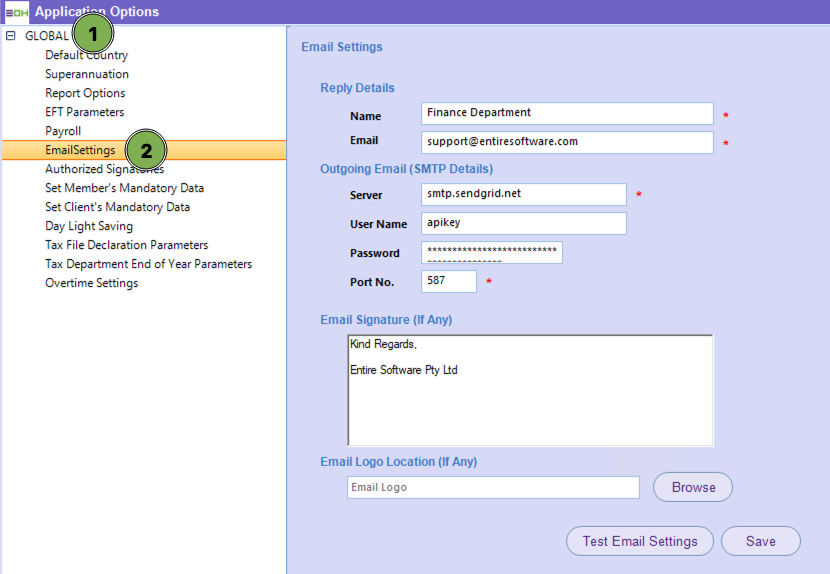Click the reply Name input field
The width and height of the screenshot is (830, 574).
[567, 113]
